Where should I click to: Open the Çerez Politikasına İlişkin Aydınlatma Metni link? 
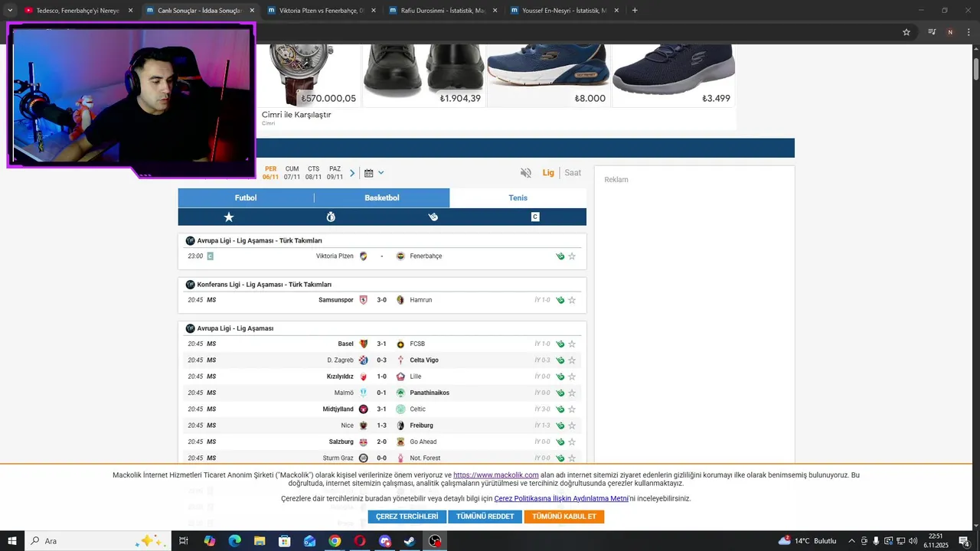click(x=561, y=499)
